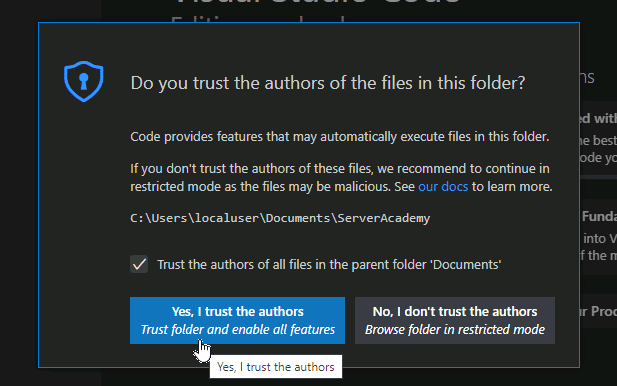617x386 pixels.
Task: Click the background card ending in 'ed with'
Action: tap(599, 138)
